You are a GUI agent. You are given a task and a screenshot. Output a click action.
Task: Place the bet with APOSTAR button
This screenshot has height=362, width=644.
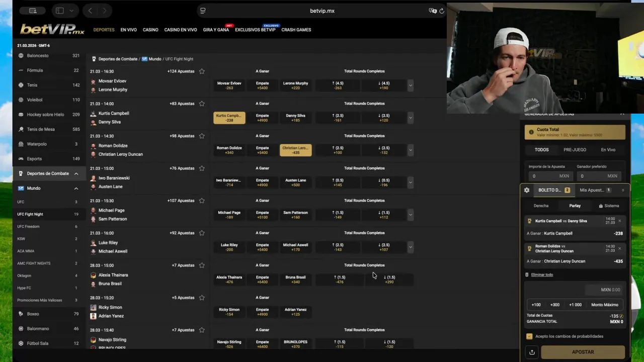pyautogui.click(x=583, y=352)
